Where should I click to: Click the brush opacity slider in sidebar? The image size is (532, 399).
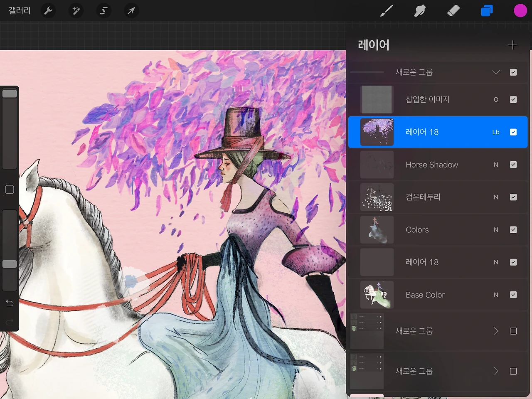pos(10,250)
